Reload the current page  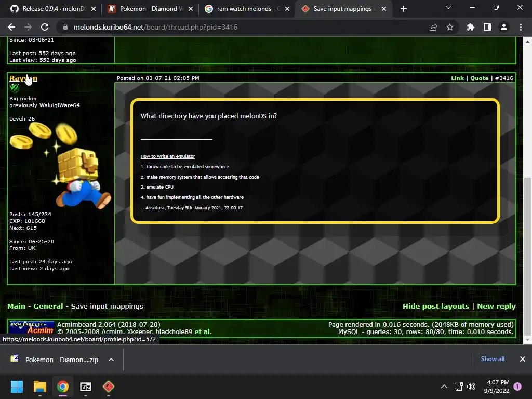(45, 27)
